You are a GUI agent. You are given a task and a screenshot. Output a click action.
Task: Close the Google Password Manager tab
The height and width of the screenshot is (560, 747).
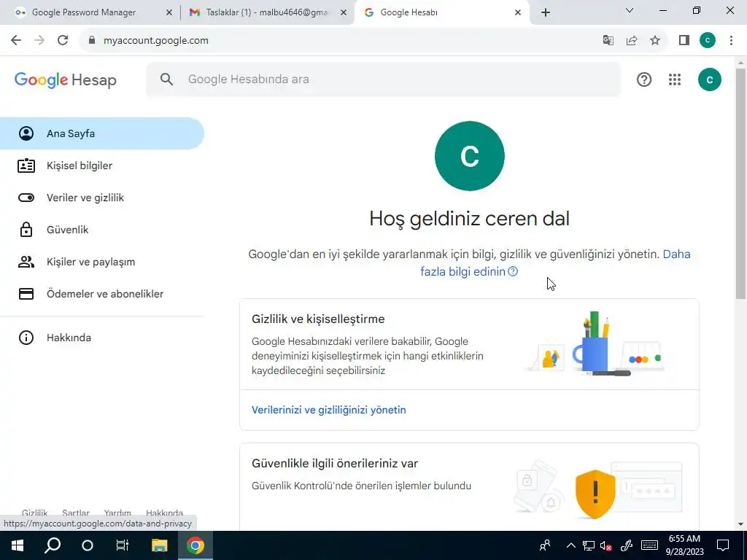169,12
